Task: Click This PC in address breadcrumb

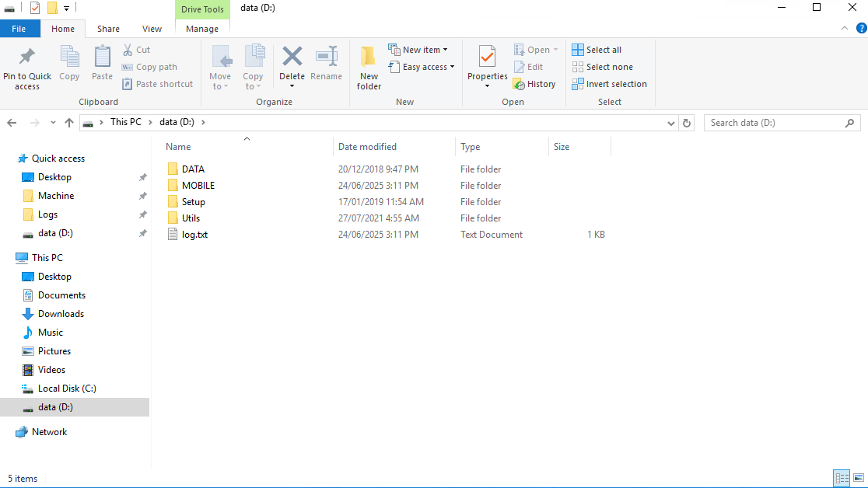Action: tap(125, 122)
